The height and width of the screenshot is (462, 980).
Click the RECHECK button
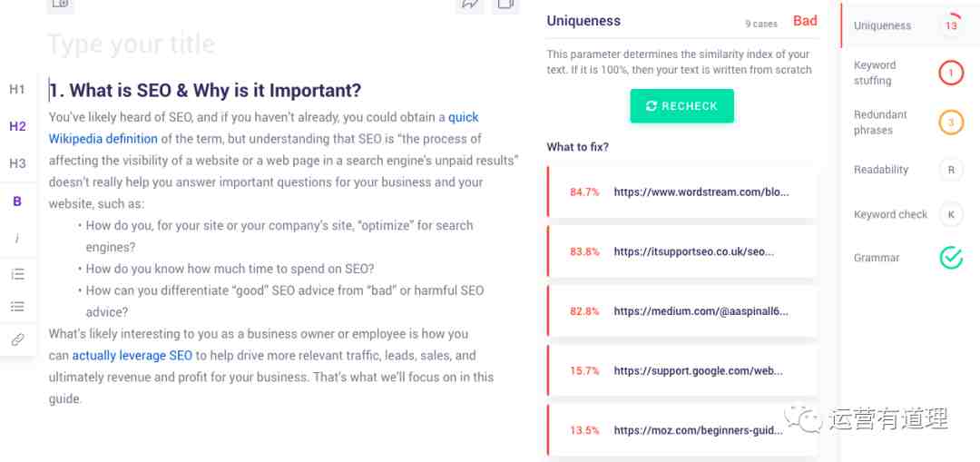681,105
